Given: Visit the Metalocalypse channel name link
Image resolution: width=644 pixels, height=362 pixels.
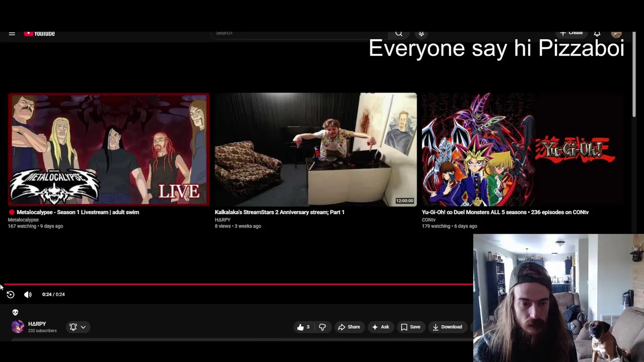Looking at the screenshot, I should [x=23, y=220].
